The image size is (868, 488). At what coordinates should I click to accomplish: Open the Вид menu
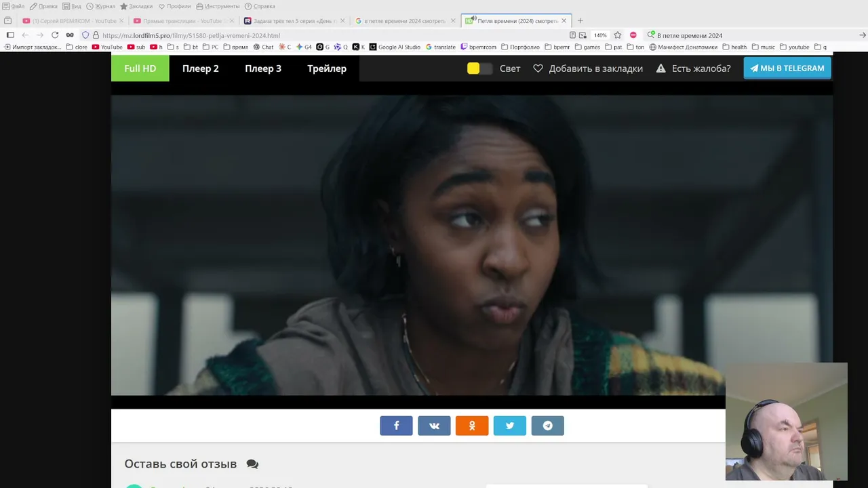click(x=72, y=6)
